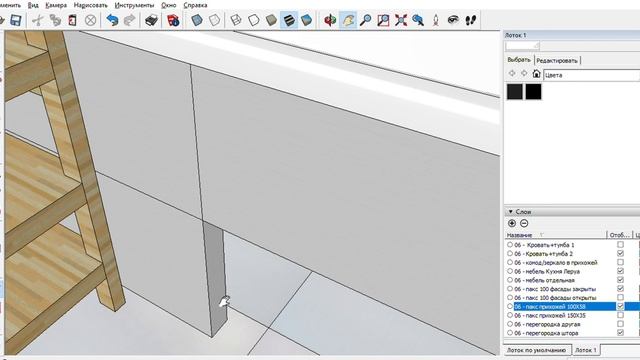
Task: Add a new layer with plus icon
Action: (x=512, y=223)
